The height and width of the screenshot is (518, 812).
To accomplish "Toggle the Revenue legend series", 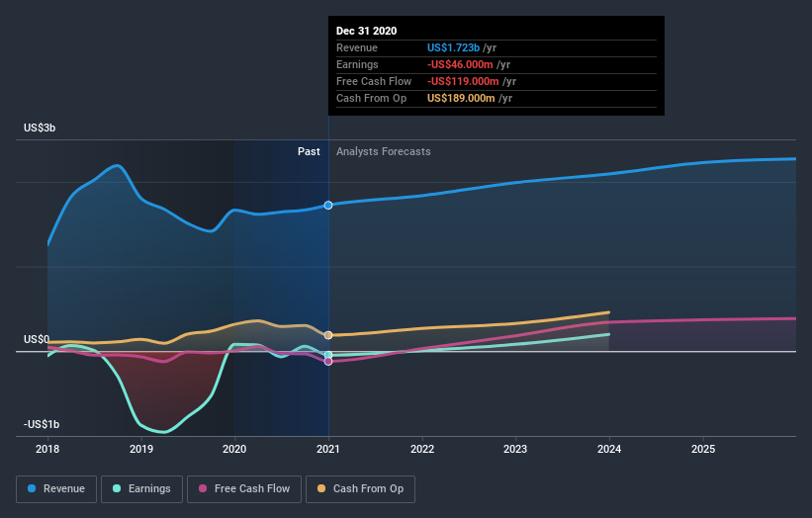I will pyautogui.click(x=56, y=489).
